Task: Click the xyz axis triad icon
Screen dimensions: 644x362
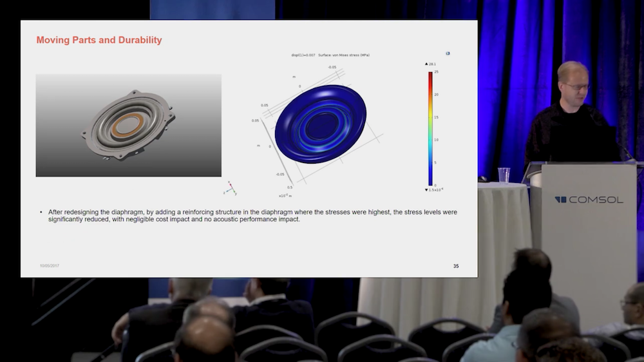Action: pos(231,189)
